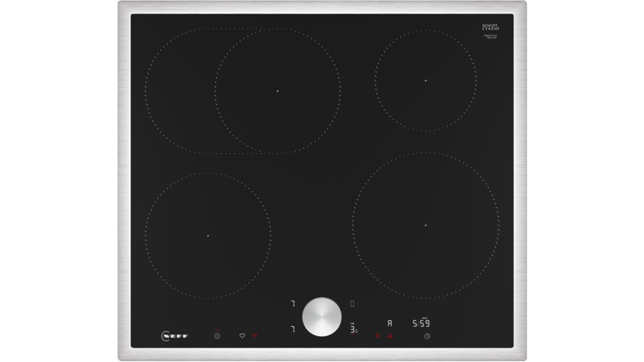The width and height of the screenshot is (644, 362).
Task: Click the left oval extension of top-left zone
Action: pyautogui.click(x=177, y=91)
